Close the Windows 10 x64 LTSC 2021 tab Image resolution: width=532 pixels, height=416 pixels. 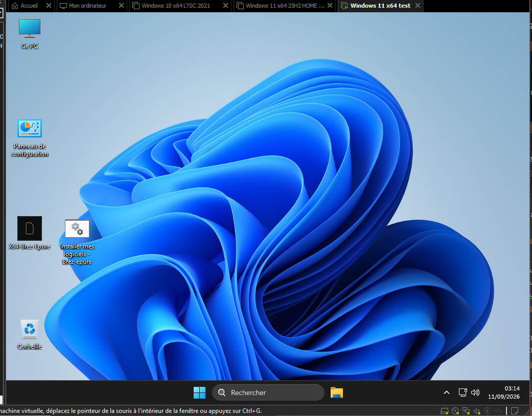tap(225, 6)
